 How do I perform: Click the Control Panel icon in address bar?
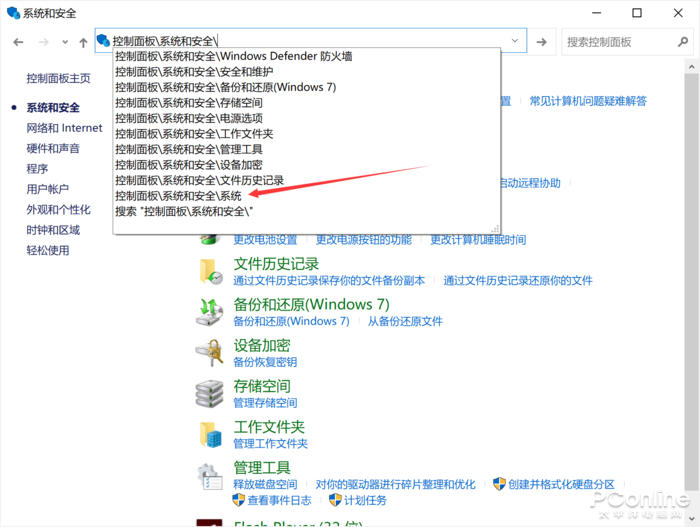(103, 41)
